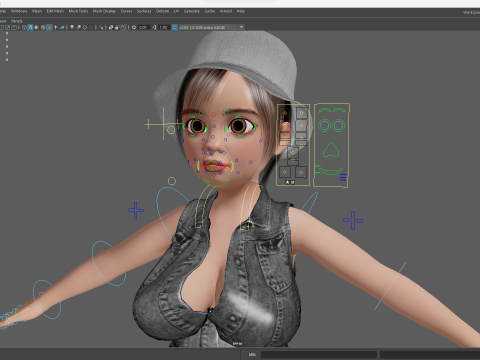
Task: Toggle Depth of Field icon
Action: click(x=92, y=27)
